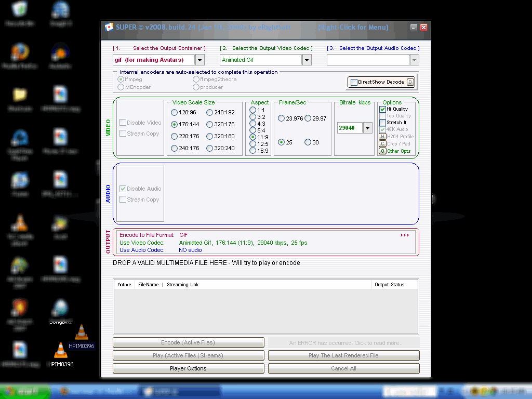Select the 320:180 video scale size
The height and width of the screenshot is (399, 532).
(x=210, y=137)
